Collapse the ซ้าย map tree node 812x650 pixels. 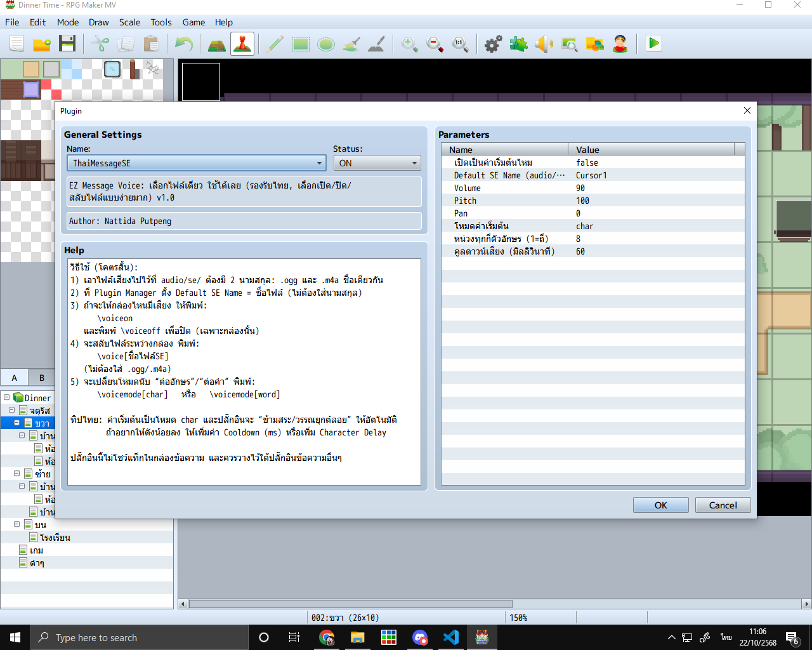tap(17, 474)
